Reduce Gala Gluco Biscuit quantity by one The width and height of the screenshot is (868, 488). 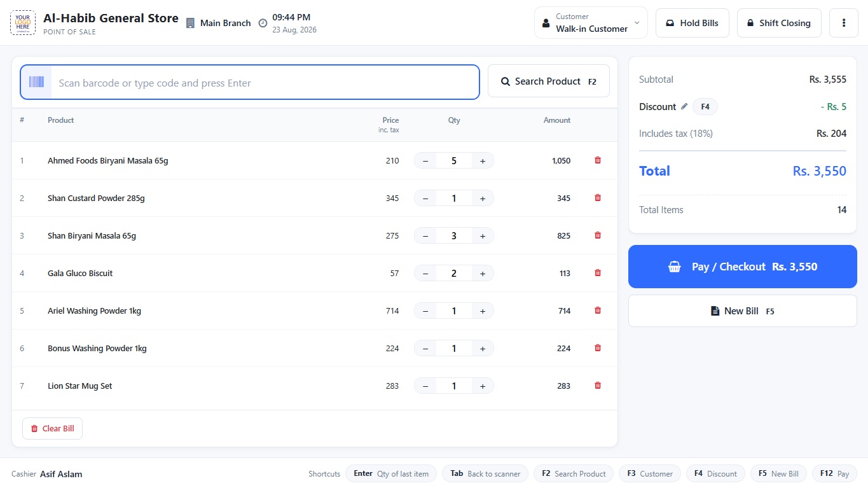425,274
